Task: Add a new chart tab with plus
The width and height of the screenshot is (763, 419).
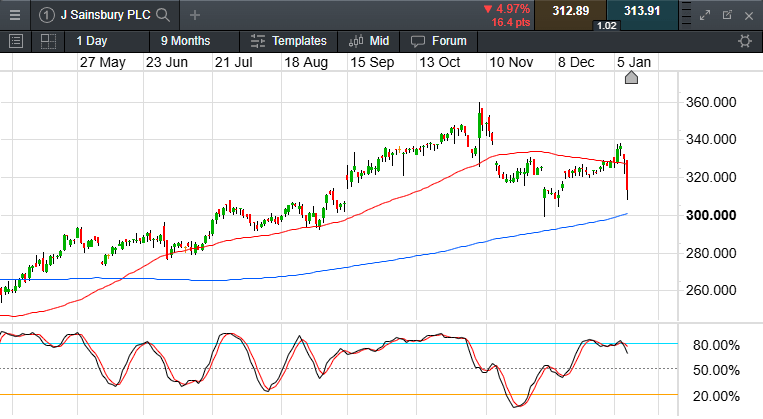Action: point(195,15)
